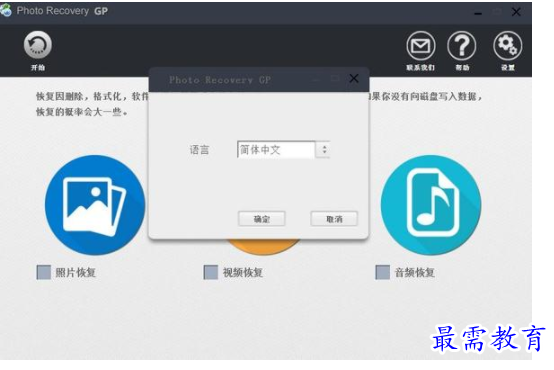The width and height of the screenshot is (554, 370).
Task: Close the main Photo Recovery window
Action: [516, 12]
